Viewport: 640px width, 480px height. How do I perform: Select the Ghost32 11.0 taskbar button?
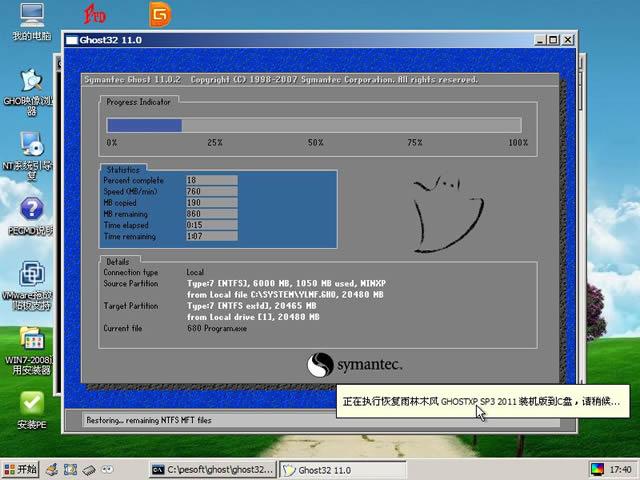click(x=343, y=470)
